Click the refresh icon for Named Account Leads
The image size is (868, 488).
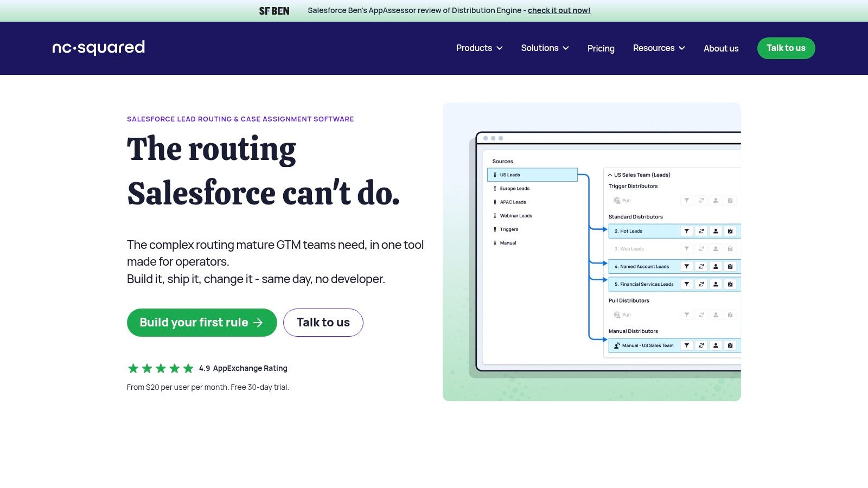coord(701,266)
